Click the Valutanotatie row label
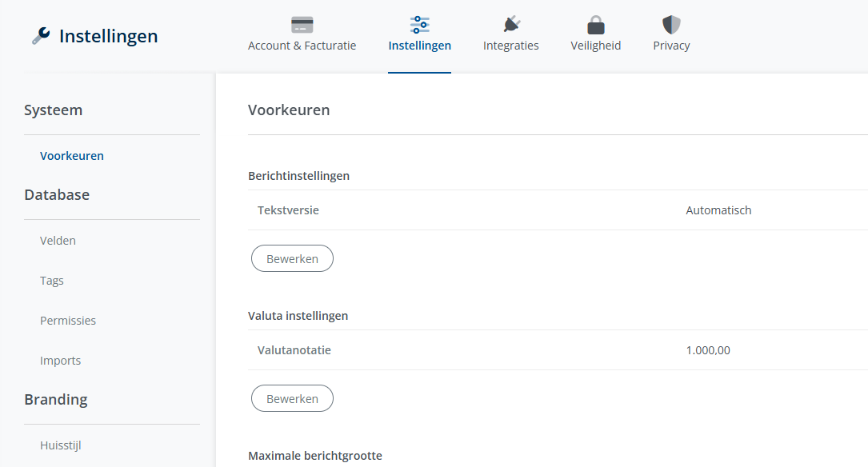Viewport: 868px width, 467px height. tap(294, 350)
